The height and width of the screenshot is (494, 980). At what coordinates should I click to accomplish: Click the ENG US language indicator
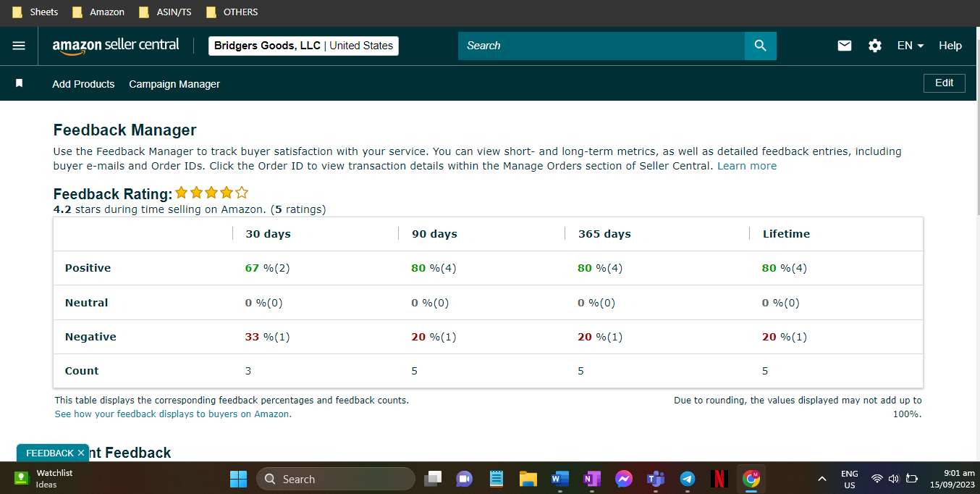pos(850,479)
